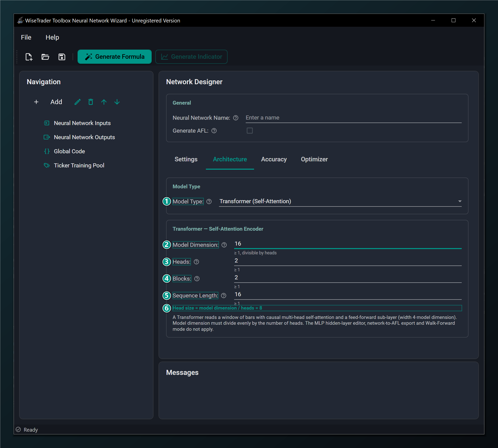Screen dimensions: 498x448
Task: Click the Save disk toolbar icon
Action: coord(62,57)
